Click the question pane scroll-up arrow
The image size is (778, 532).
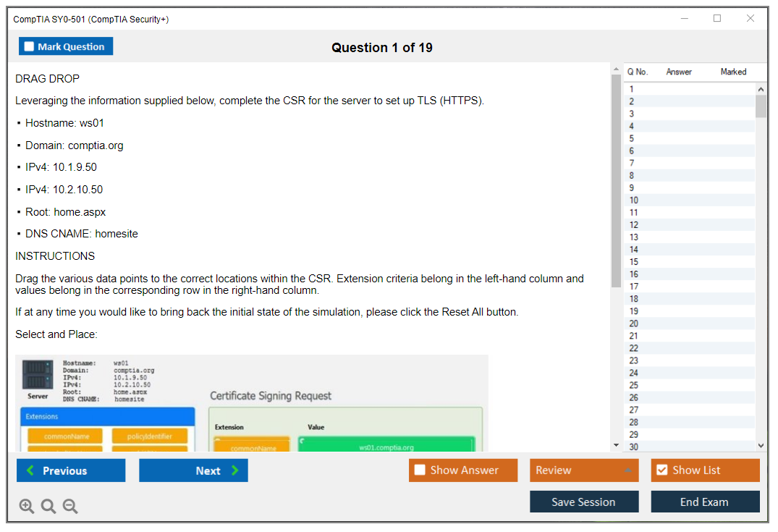[x=616, y=69]
